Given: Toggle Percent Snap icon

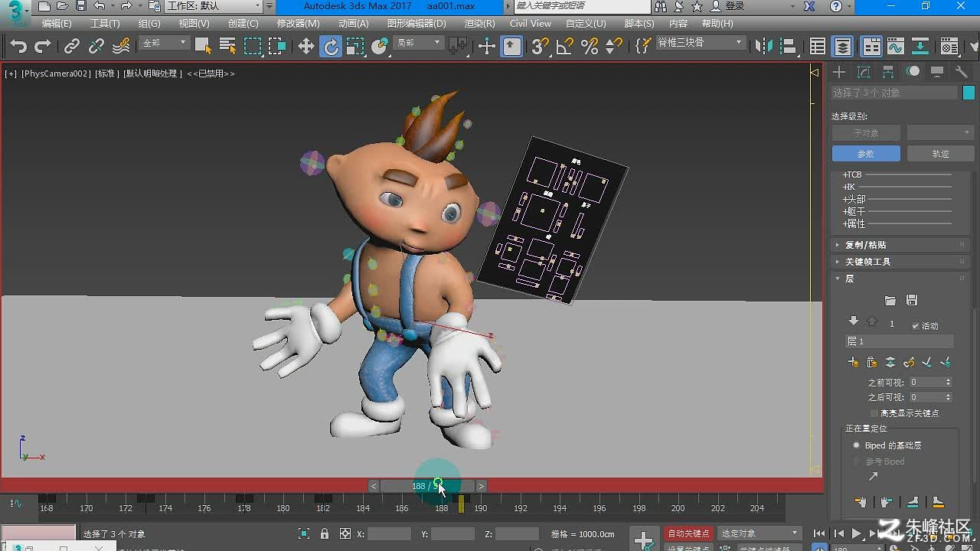Looking at the screenshot, I should click(x=590, y=47).
